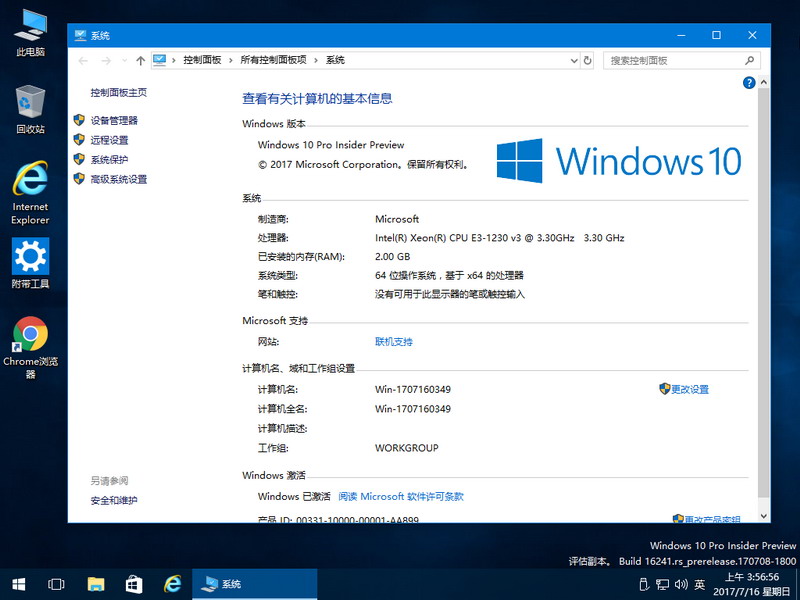
Task: Click the shield icon beside 系统保护
Action: click(x=79, y=159)
